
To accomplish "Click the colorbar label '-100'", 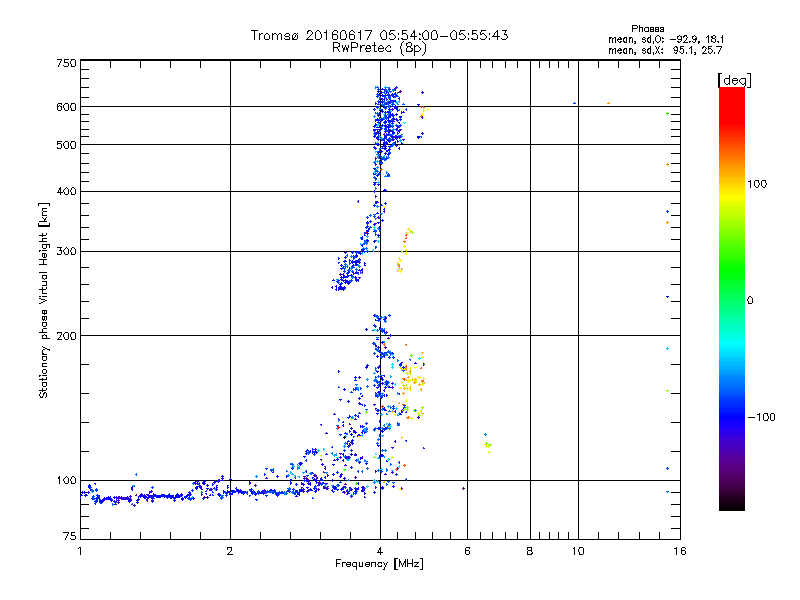I will tap(761, 417).
